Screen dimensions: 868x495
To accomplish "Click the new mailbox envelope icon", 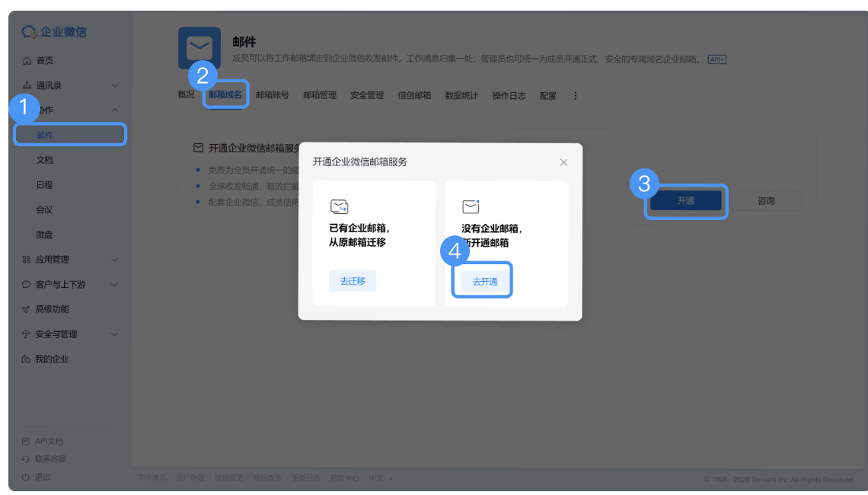I will point(471,206).
